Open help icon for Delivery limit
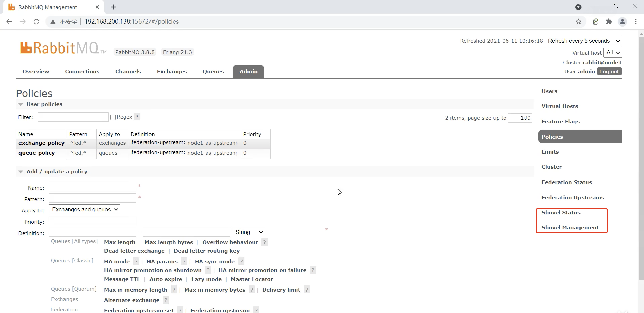Image resolution: width=644 pixels, height=313 pixels. tap(306, 290)
